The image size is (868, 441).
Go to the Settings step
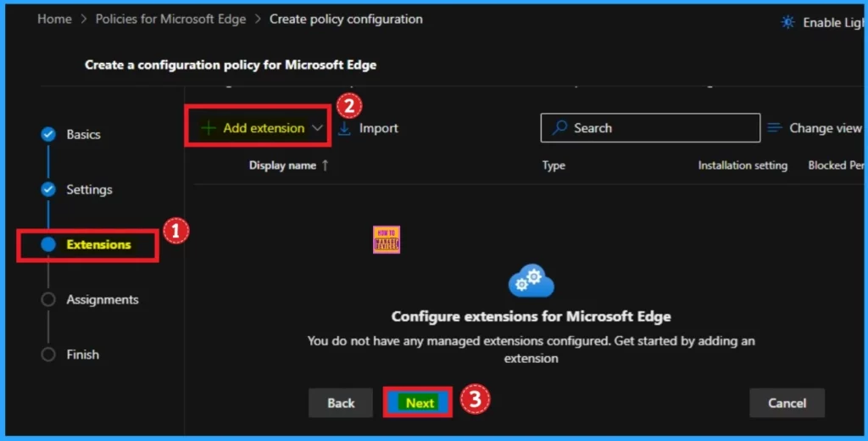[89, 189]
